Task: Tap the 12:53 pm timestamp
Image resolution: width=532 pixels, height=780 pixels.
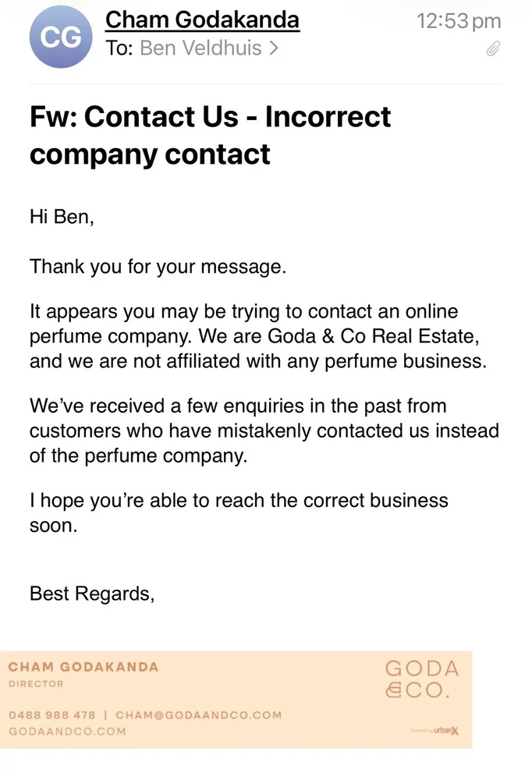Action: click(459, 21)
